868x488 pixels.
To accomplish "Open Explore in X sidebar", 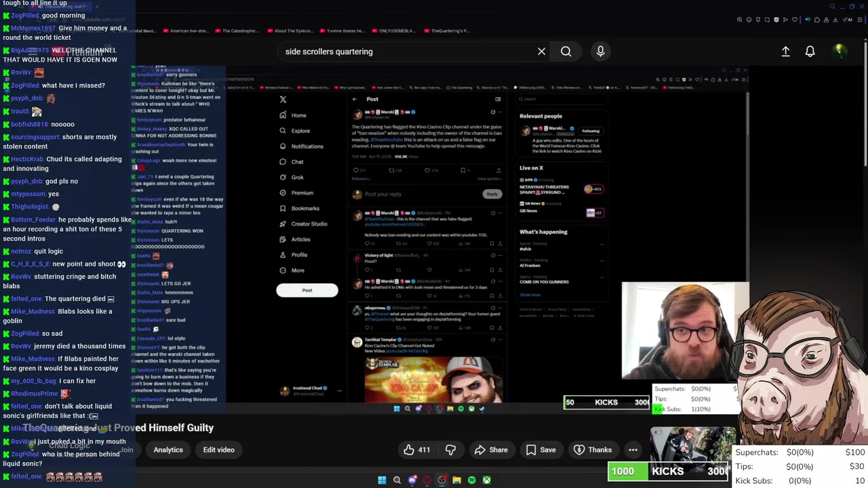I will coord(295,131).
